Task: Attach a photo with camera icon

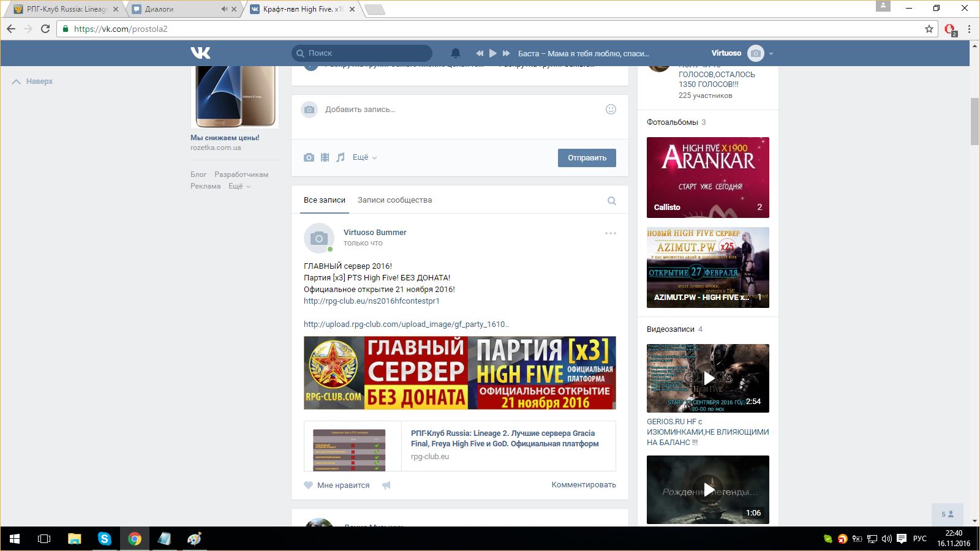Action: tap(309, 157)
